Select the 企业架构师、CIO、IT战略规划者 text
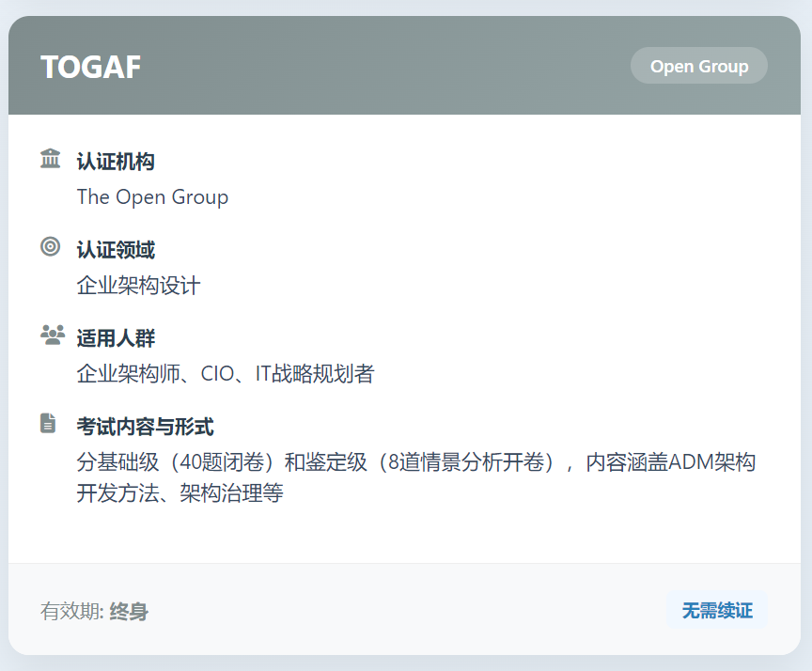This screenshot has height=671, width=812. [226, 374]
